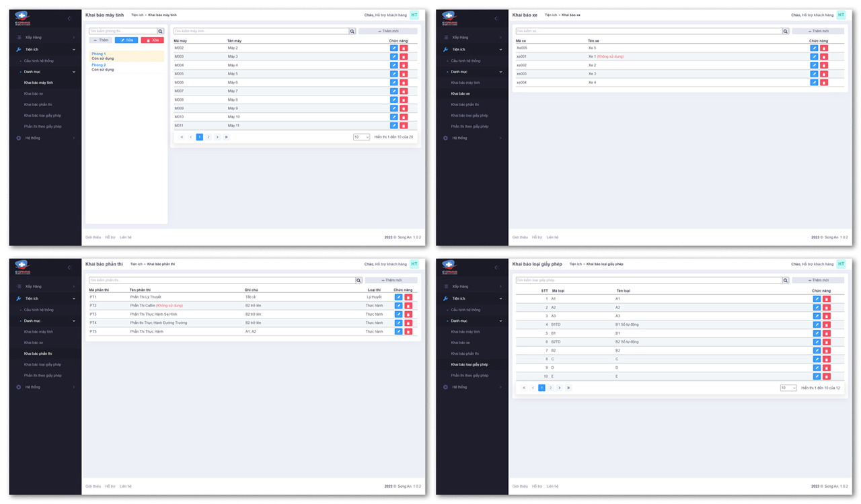Edit exam part PT3 using the pencil icon
Screen dimensions: 861x504
(x=398, y=314)
